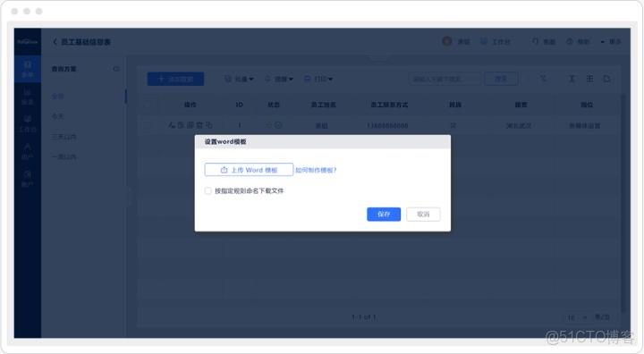
Task: Click the edit pencil icon in row 1
Action: pos(172,125)
